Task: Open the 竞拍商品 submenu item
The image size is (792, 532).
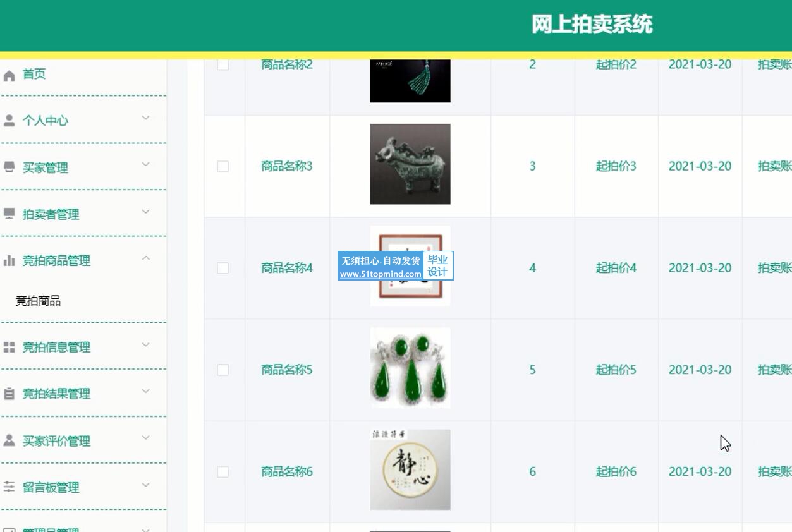Action: tap(38, 301)
